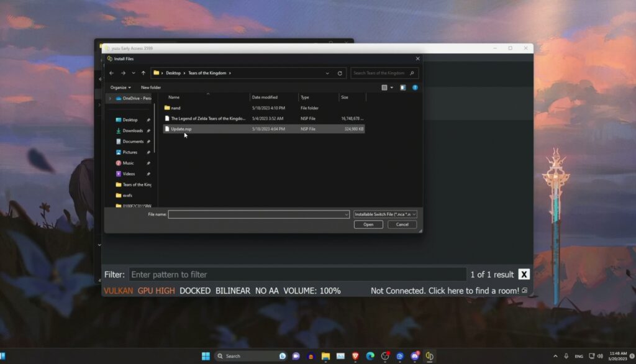636x364 pixels.
Task: Open the taskbar clock and date
Action: (618, 356)
